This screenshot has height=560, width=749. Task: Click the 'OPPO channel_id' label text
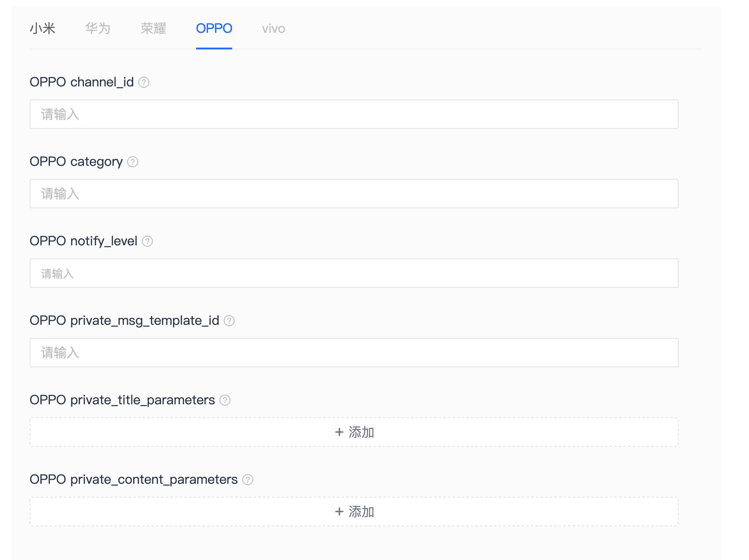tap(82, 82)
